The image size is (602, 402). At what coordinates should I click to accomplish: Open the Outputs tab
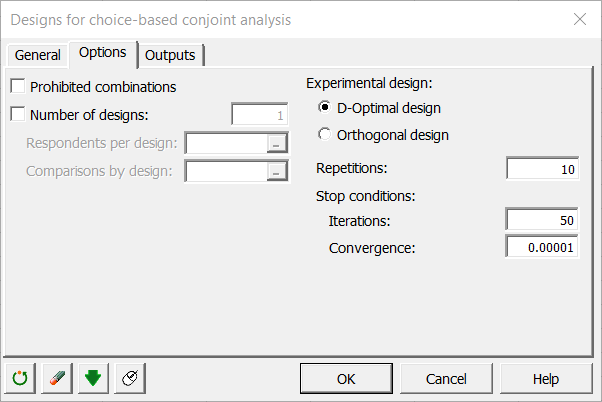tap(170, 55)
